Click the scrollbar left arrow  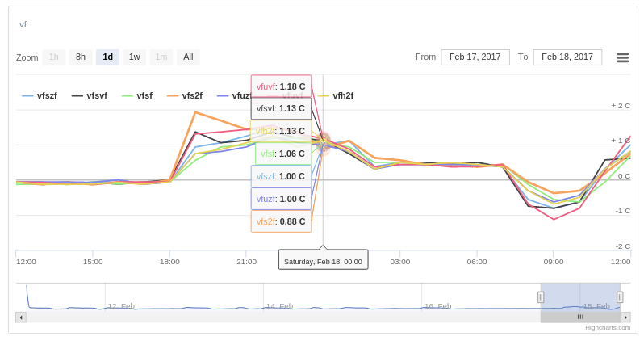coord(21,318)
